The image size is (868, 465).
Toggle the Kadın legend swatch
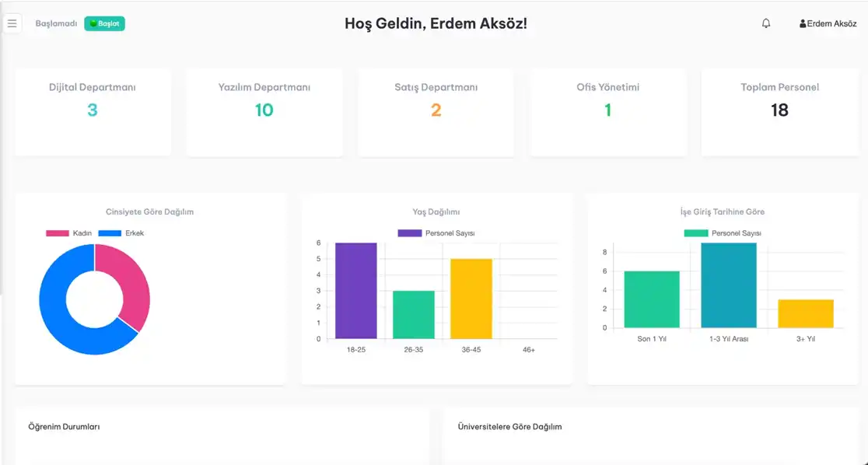tap(57, 233)
